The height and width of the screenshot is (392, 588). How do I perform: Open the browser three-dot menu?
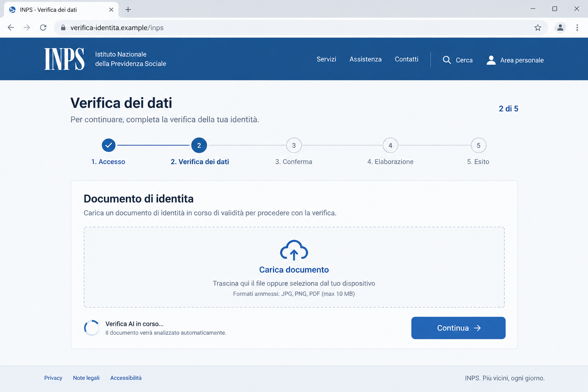point(577,28)
